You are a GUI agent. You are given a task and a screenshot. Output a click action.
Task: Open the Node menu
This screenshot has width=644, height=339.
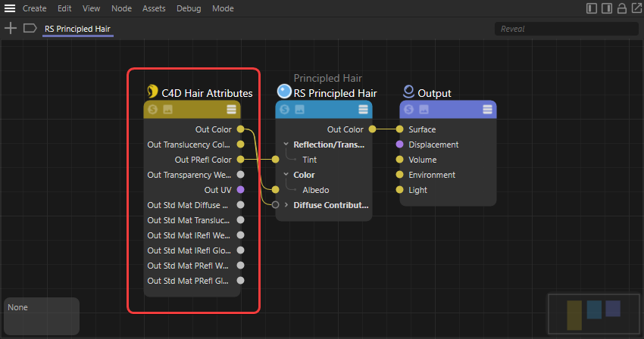121,9
